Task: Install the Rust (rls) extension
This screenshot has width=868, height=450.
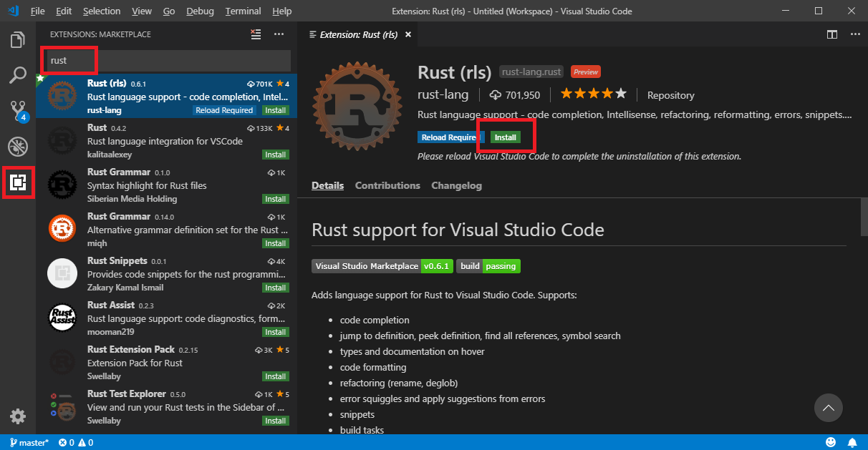Action: 506,137
